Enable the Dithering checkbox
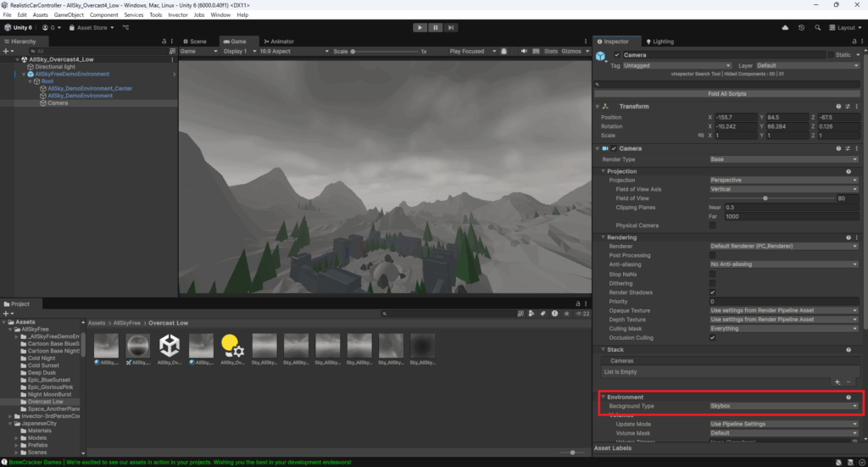This screenshot has height=467, width=868. pos(712,283)
